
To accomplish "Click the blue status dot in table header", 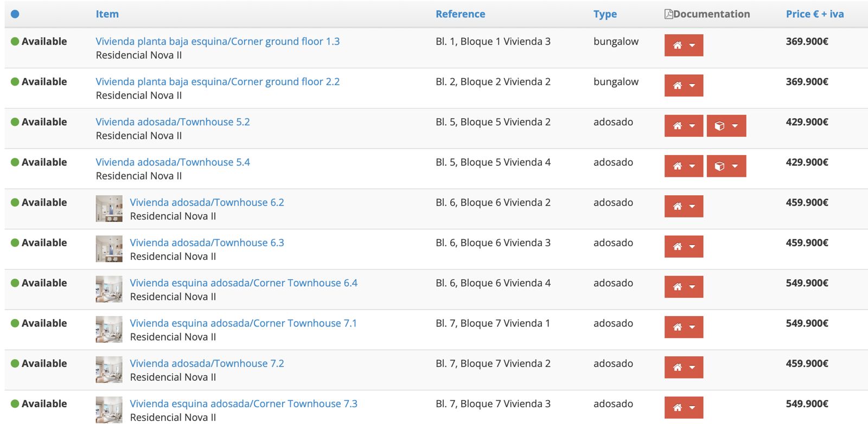I will [15, 14].
